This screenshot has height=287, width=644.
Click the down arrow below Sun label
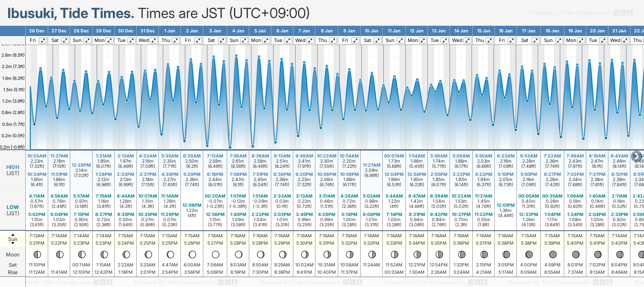point(13,244)
